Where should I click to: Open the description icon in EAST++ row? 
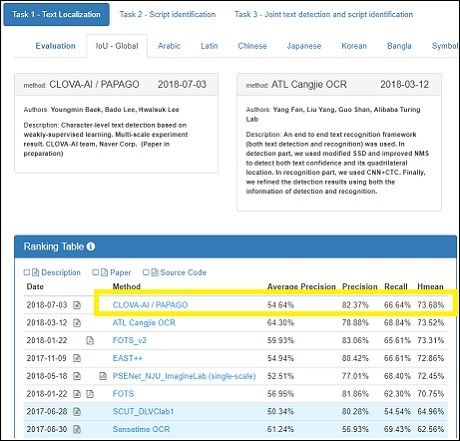(x=77, y=358)
